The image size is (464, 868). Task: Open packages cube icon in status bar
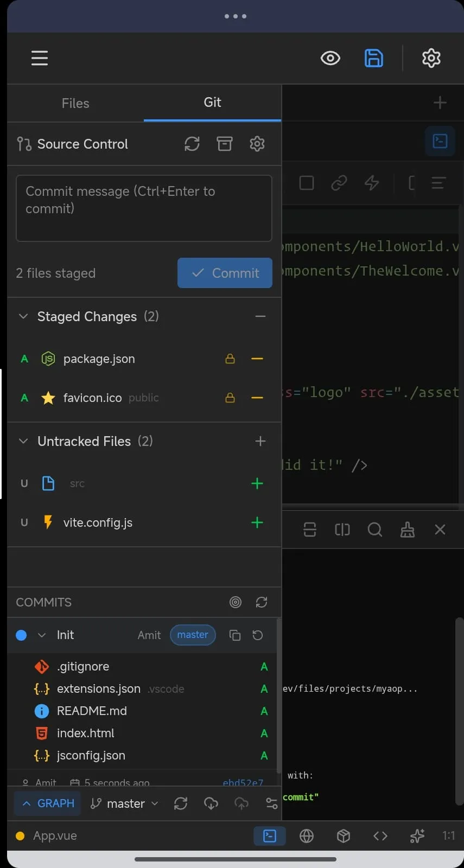click(344, 836)
